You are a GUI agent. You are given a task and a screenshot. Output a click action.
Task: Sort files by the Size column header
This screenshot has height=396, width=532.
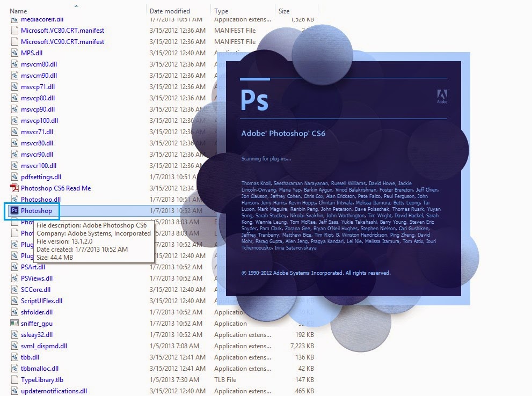coord(284,11)
